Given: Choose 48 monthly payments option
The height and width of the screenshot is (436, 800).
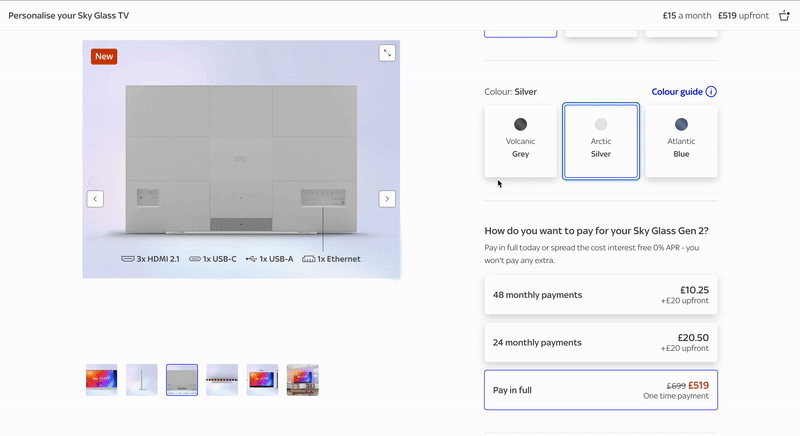Looking at the screenshot, I should (601, 295).
